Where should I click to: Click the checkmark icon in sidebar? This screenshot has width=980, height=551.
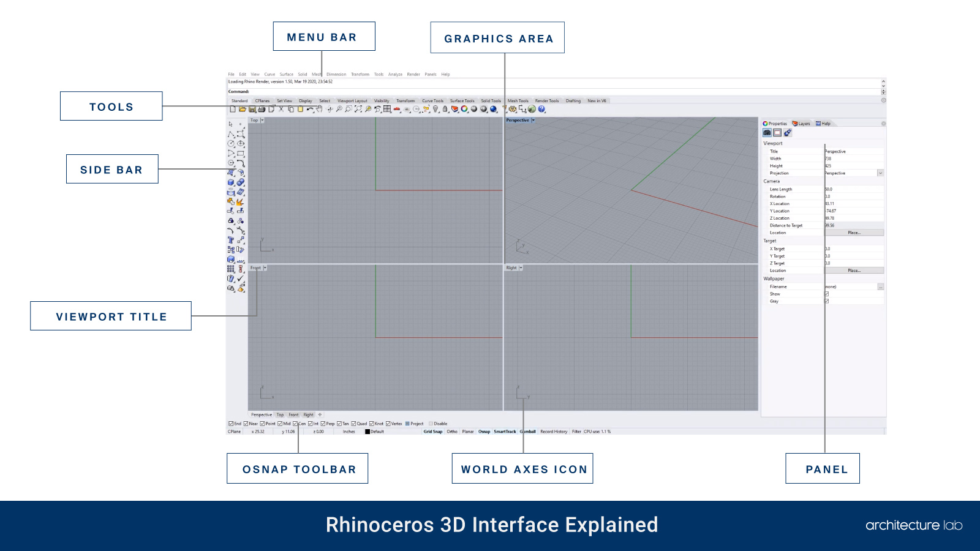[x=240, y=278]
